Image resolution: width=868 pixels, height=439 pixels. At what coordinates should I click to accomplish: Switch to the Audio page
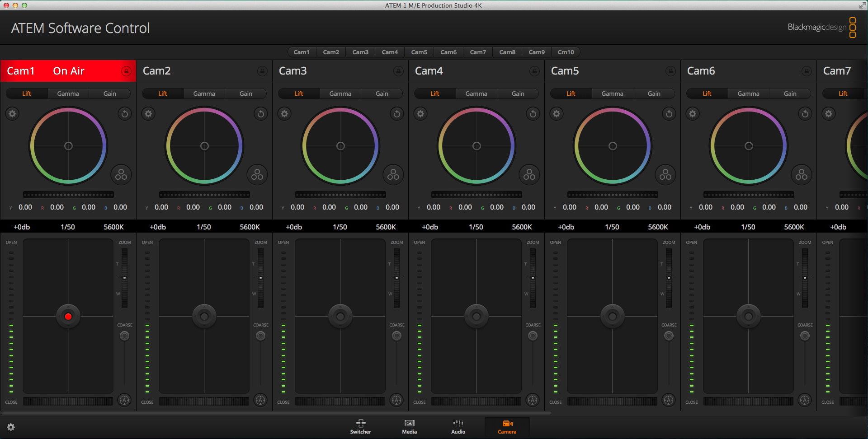(x=458, y=427)
